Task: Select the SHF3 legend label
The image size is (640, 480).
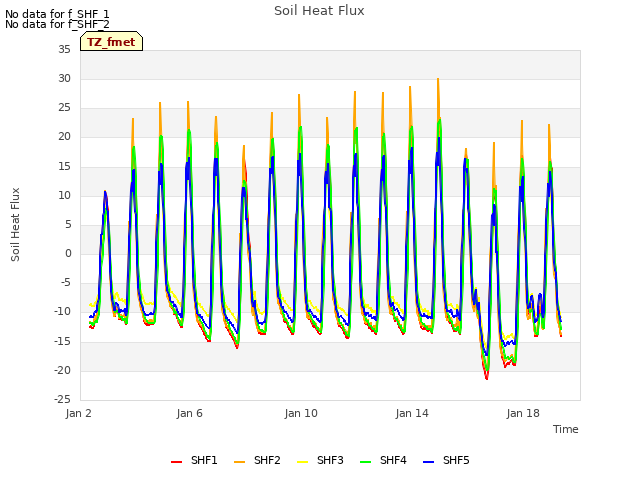Action: (x=330, y=460)
